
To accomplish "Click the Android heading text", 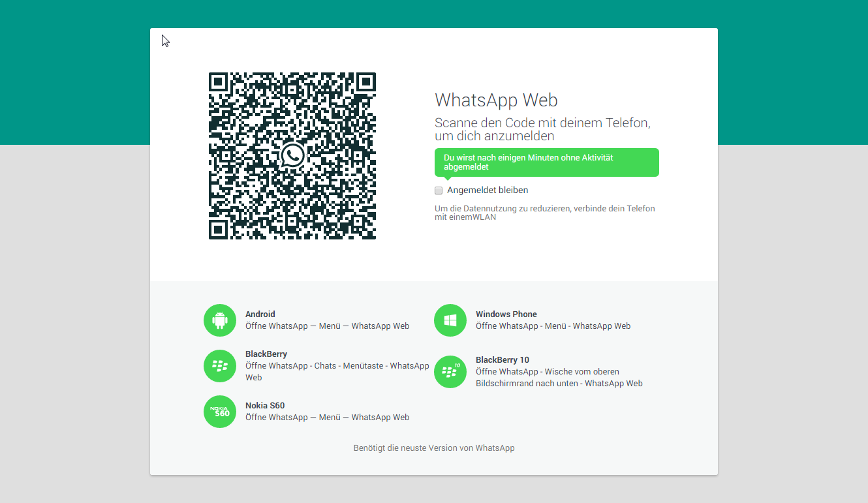I will point(260,314).
